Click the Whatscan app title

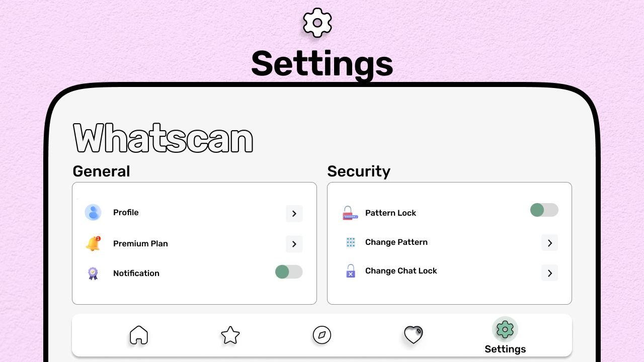click(163, 138)
